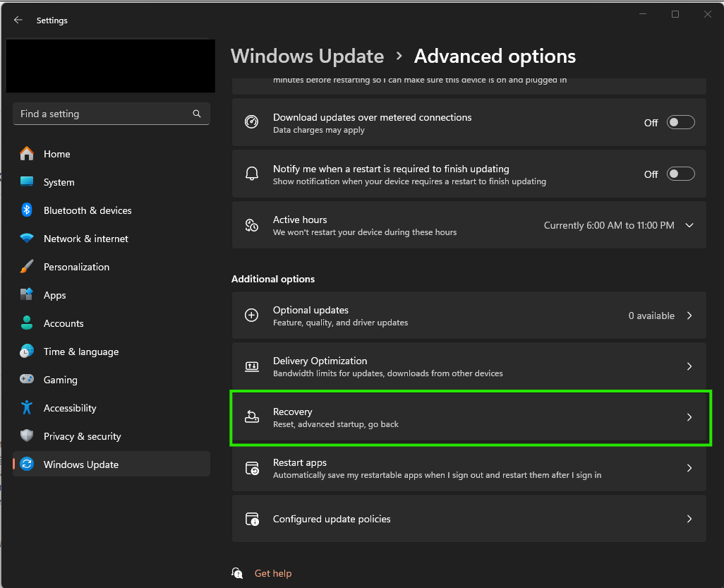The image size is (724, 588).
Task: Toggle Notify me when restart is required
Action: (680, 174)
